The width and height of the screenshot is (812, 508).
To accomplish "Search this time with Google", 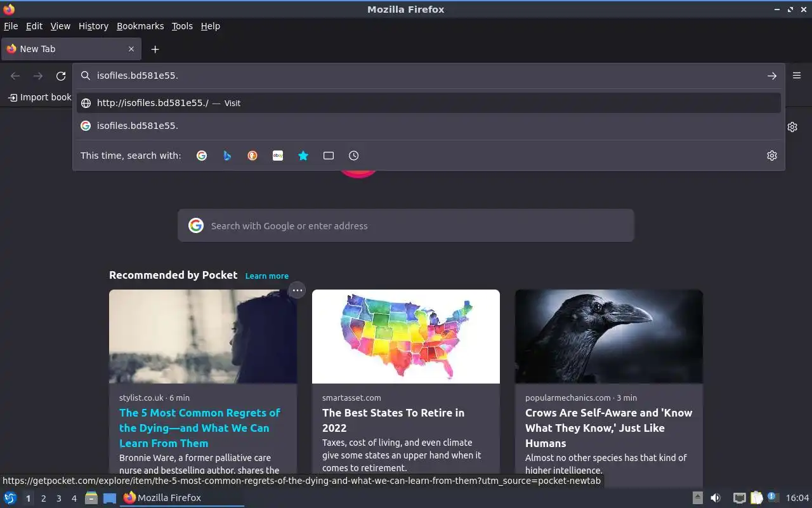I will pyautogui.click(x=202, y=156).
